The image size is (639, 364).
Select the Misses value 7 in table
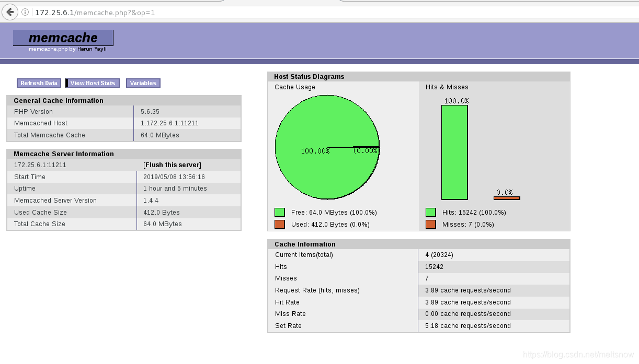(427, 278)
